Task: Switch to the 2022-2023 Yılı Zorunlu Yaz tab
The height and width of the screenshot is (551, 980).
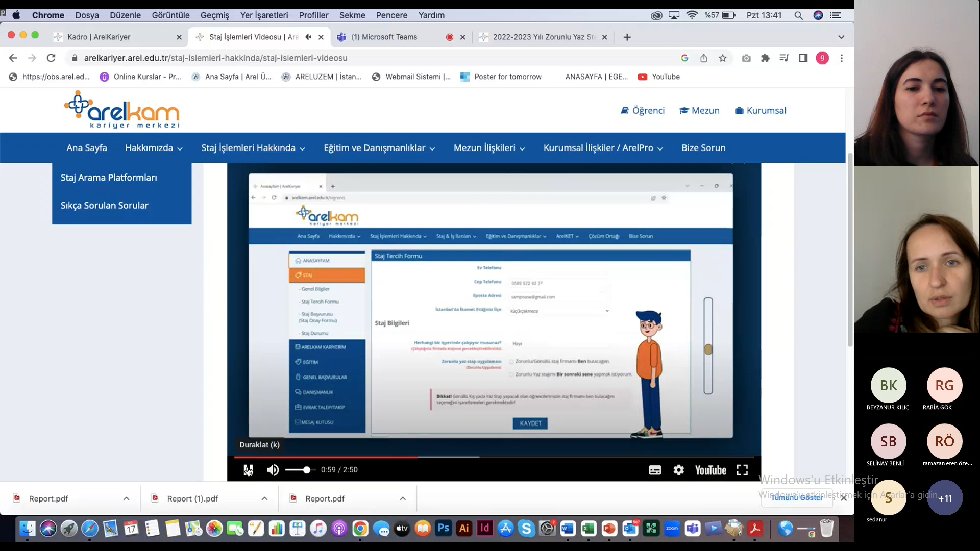Action: tap(544, 37)
